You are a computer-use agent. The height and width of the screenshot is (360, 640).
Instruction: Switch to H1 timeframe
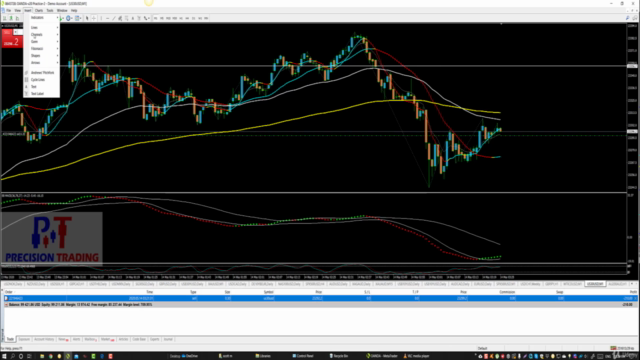click(x=181, y=18)
